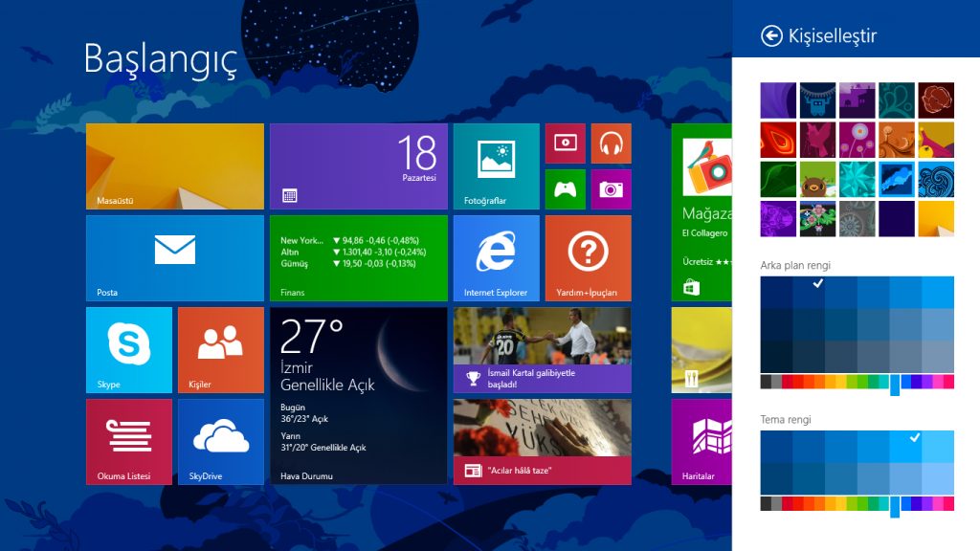Open the calendar tile showing 18 Pazartesi
980x551 pixels.
click(359, 166)
